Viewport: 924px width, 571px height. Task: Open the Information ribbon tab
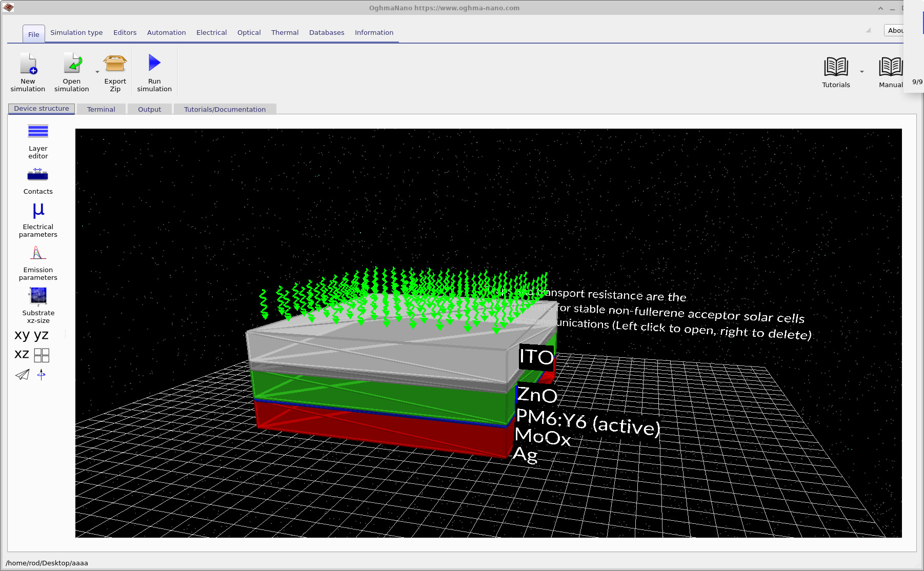374,32
